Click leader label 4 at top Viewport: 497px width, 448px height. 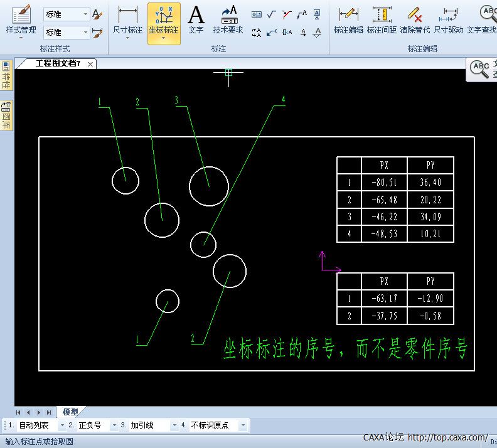[284, 100]
